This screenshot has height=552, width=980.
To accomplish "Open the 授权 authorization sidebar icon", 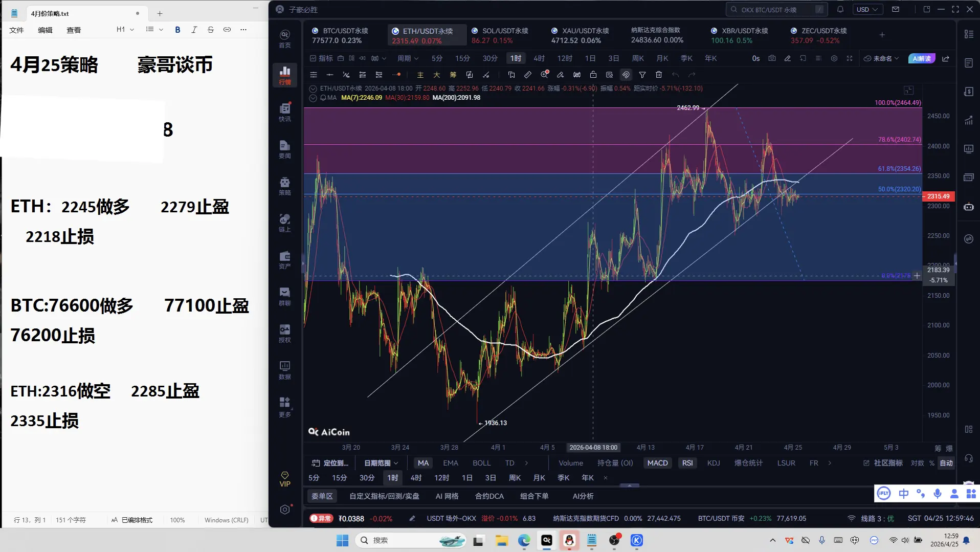I will pos(285,333).
